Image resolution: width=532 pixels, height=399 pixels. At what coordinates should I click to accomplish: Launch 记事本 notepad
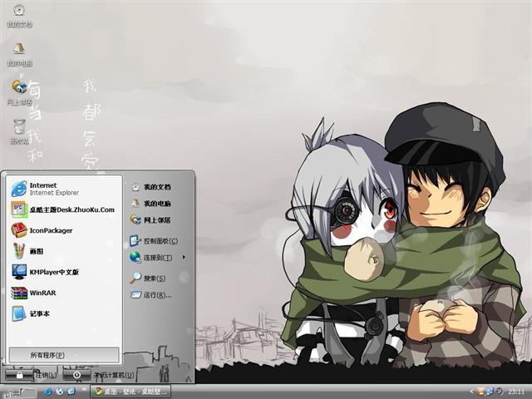[65, 313]
